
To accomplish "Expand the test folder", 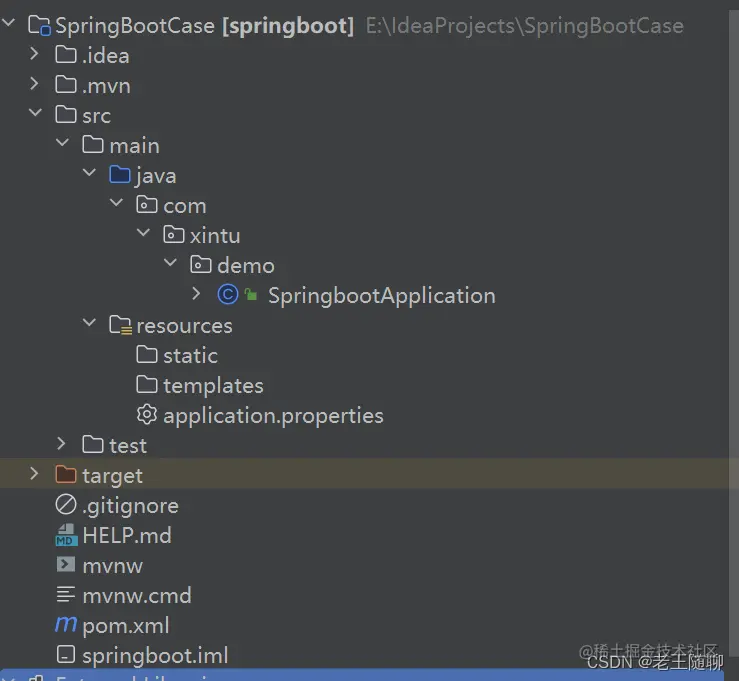I will point(62,445).
